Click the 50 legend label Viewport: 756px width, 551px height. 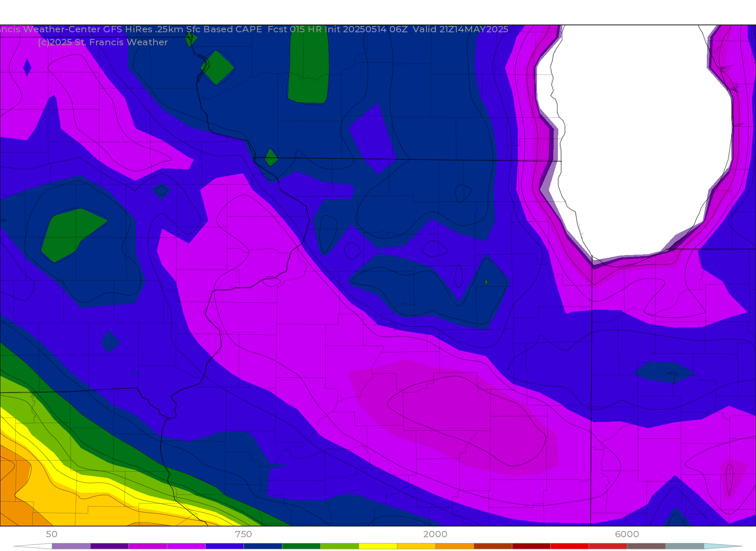[52, 534]
